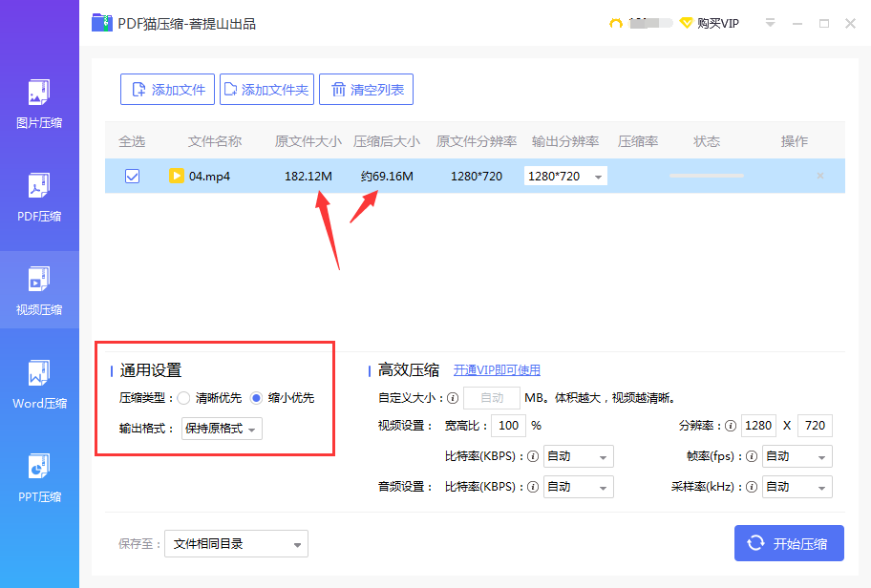871x588 pixels.
Task: Click the 压缩后大小 column header
Action: [386, 141]
